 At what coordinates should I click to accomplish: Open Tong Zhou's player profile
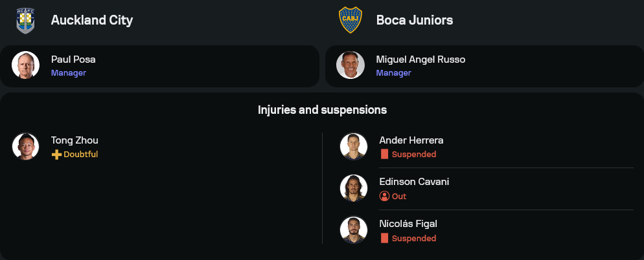point(75,140)
